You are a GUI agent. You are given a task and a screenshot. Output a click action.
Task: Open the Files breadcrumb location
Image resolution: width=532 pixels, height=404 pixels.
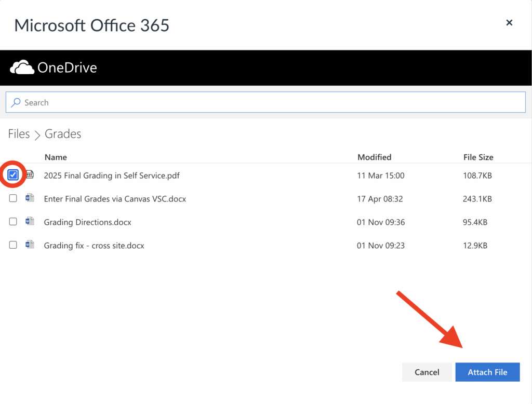[19, 134]
